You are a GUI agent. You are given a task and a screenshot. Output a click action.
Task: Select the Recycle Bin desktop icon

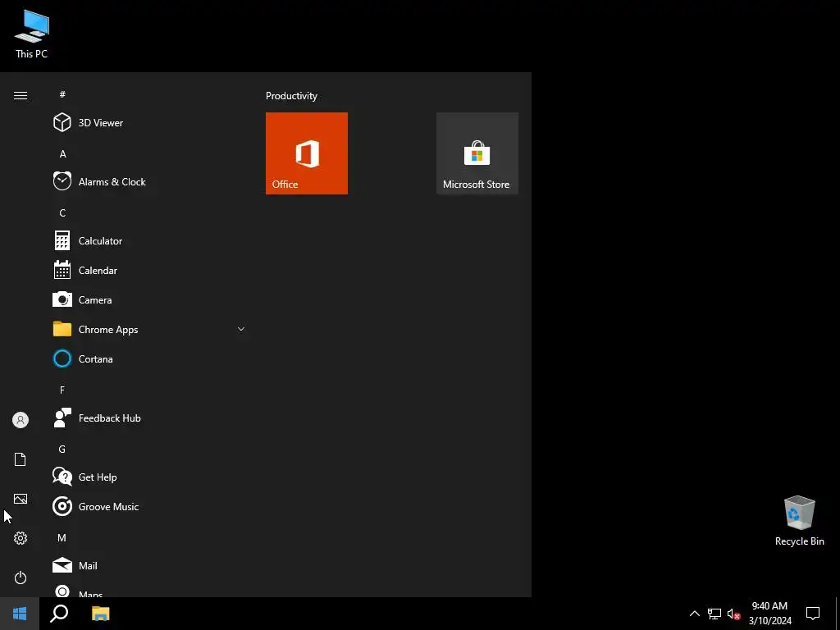tap(799, 521)
